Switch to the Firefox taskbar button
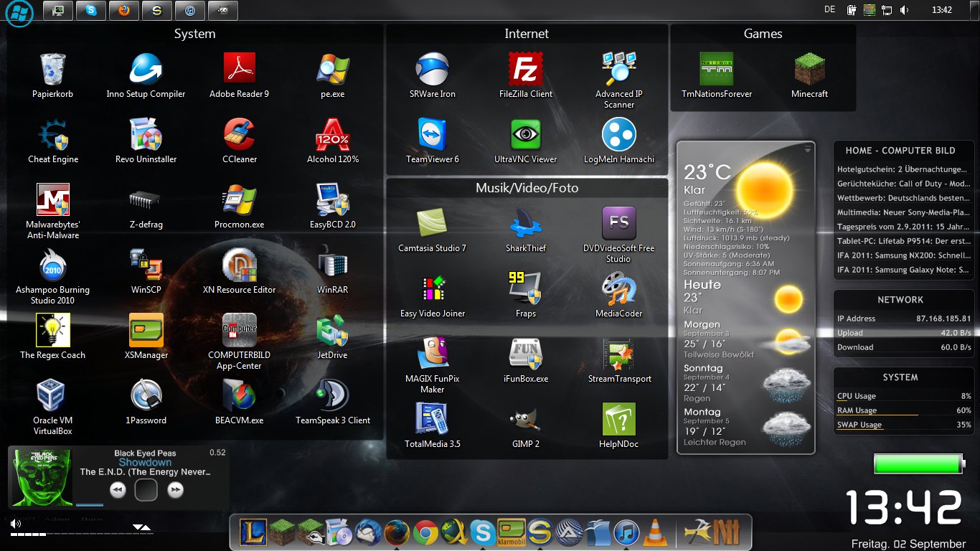980x551 pixels. pos(124,10)
